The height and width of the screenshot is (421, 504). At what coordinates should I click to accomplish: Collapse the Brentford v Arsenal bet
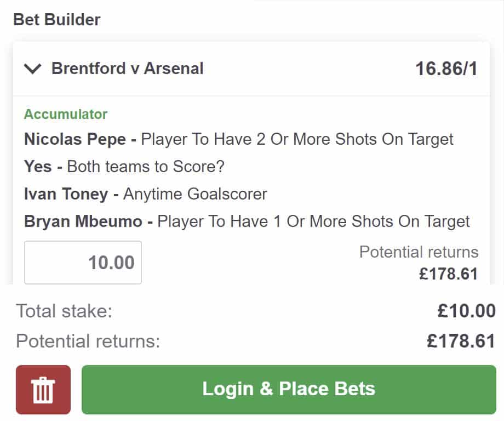point(33,69)
